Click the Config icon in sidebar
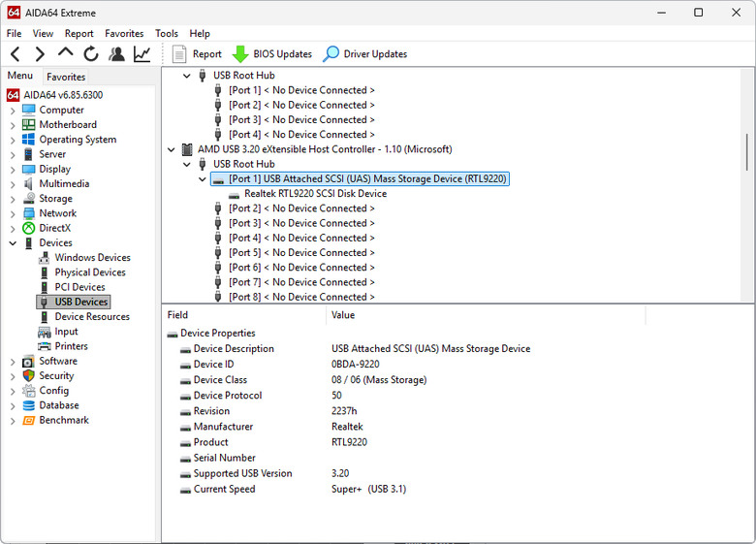 pos(29,391)
